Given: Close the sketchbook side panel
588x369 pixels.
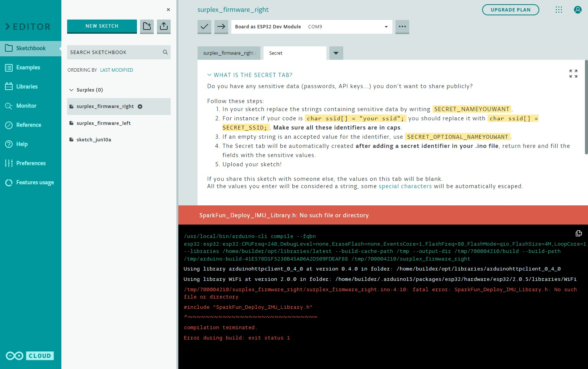Looking at the screenshot, I should point(168,10).
